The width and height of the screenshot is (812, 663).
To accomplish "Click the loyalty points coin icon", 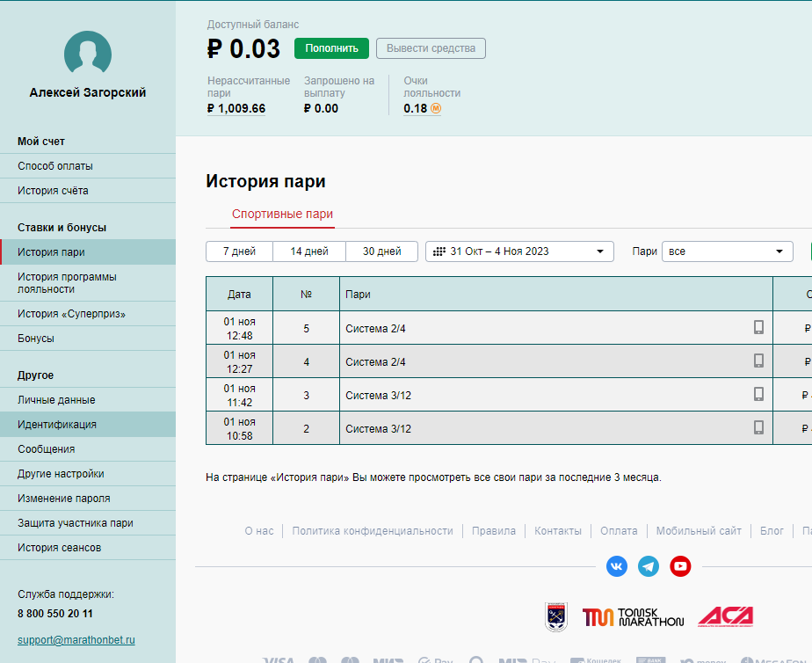I will pos(436,108).
